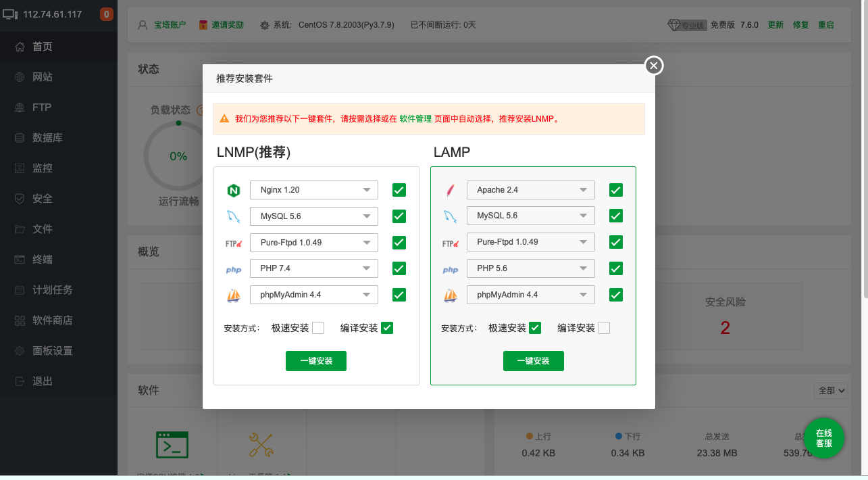Click the SSH terminal software icon
This screenshot has width=868, height=480.
[172, 445]
